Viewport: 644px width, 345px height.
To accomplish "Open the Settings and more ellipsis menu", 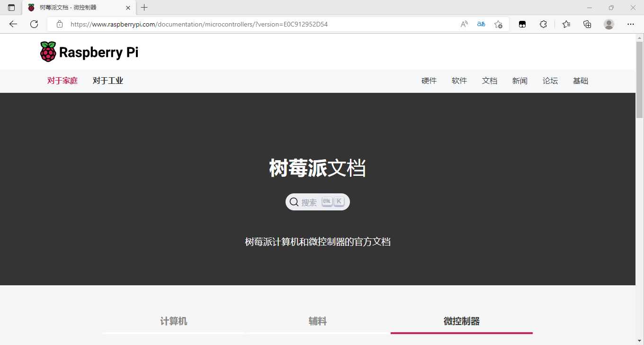I will point(631,24).
